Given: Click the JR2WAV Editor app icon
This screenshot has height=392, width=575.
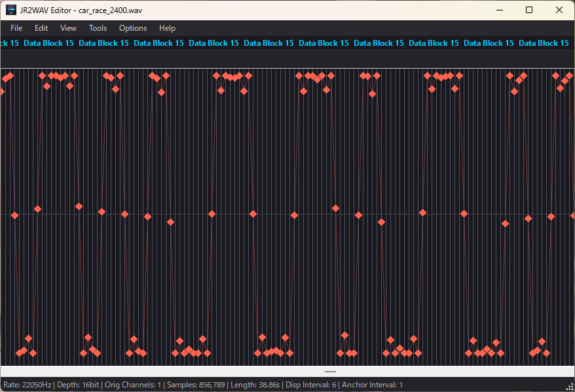Looking at the screenshot, I should point(11,10).
